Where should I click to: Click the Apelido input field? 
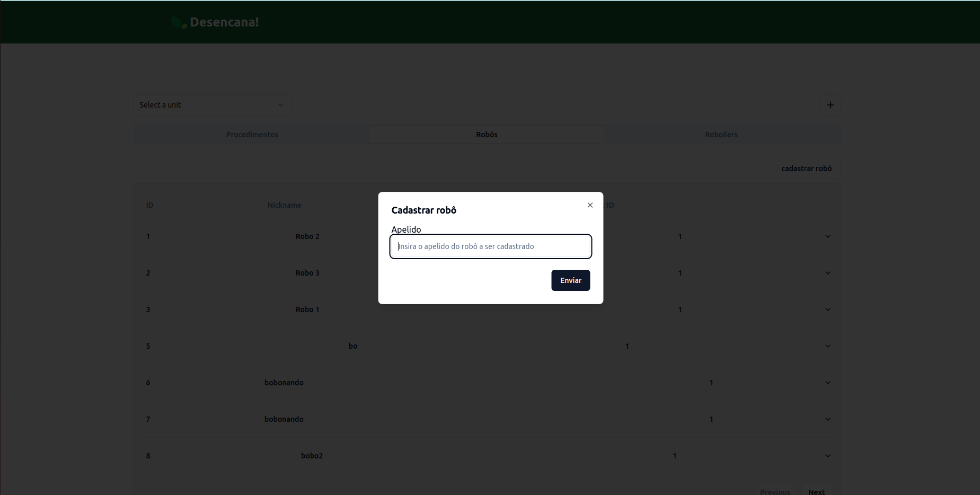[x=491, y=246]
